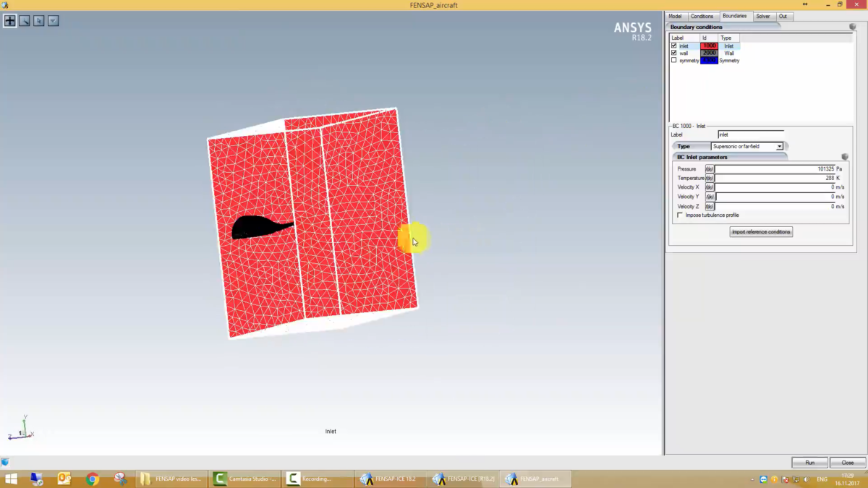Click the XYZ axis orientation triad
Viewport: 868px width, 488px height.
click(x=20, y=428)
